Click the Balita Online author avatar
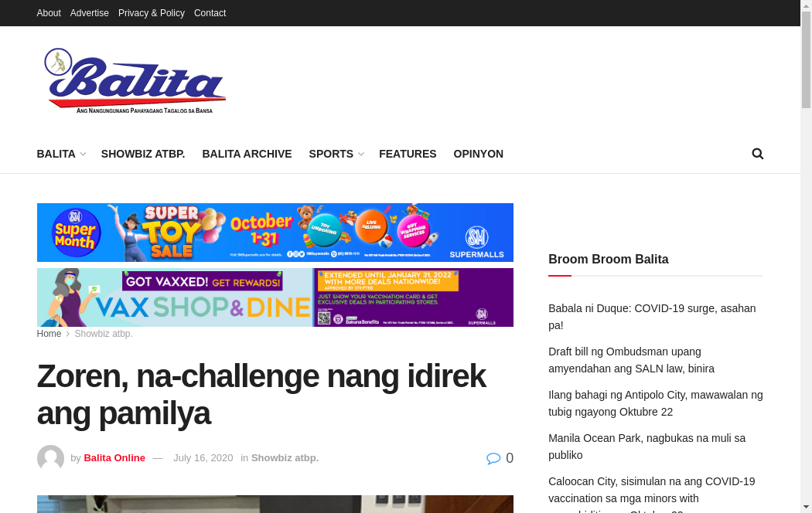Image resolution: width=812 pixels, height=513 pixels. [x=50, y=458]
